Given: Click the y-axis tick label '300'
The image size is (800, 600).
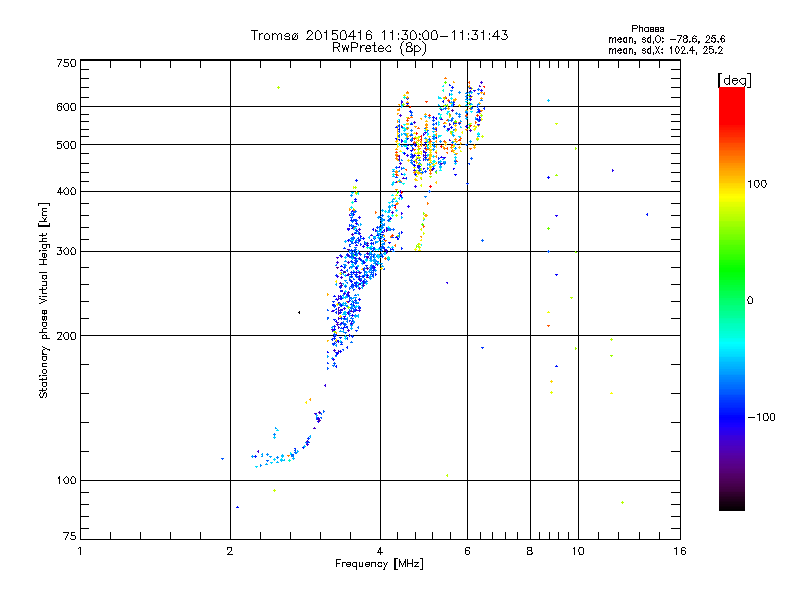Looking at the screenshot, I should pos(66,251).
